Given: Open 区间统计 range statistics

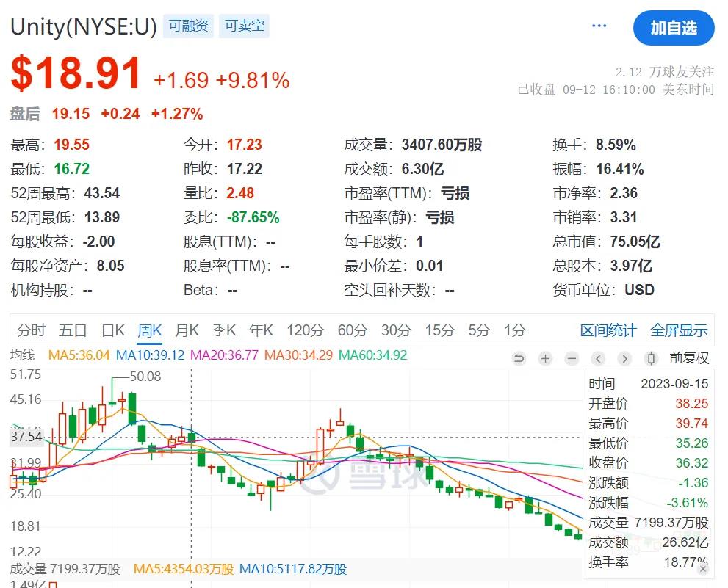Looking at the screenshot, I should 608,330.
